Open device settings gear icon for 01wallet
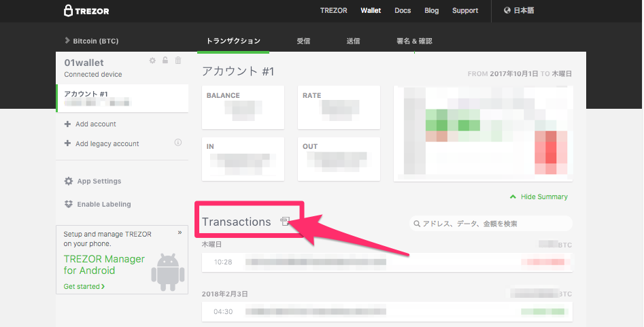Image resolution: width=644 pixels, height=327 pixels. click(x=152, y=61)
